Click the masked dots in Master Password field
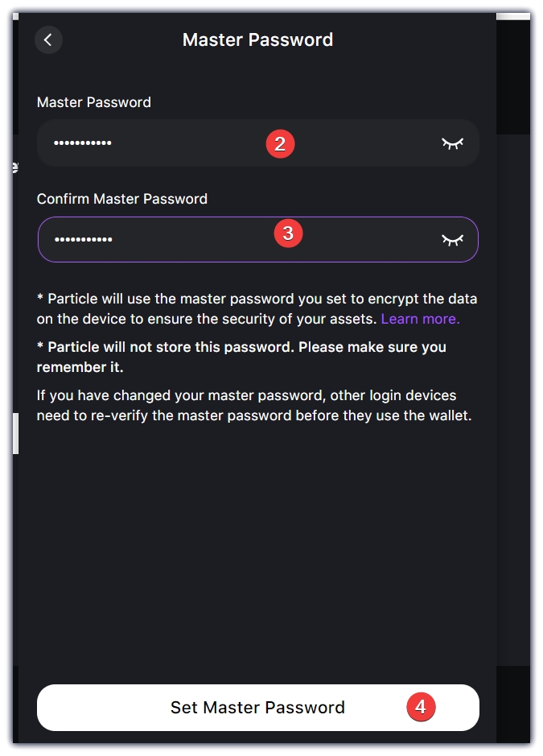Viewport: 543px width, 756px height. 83,143
